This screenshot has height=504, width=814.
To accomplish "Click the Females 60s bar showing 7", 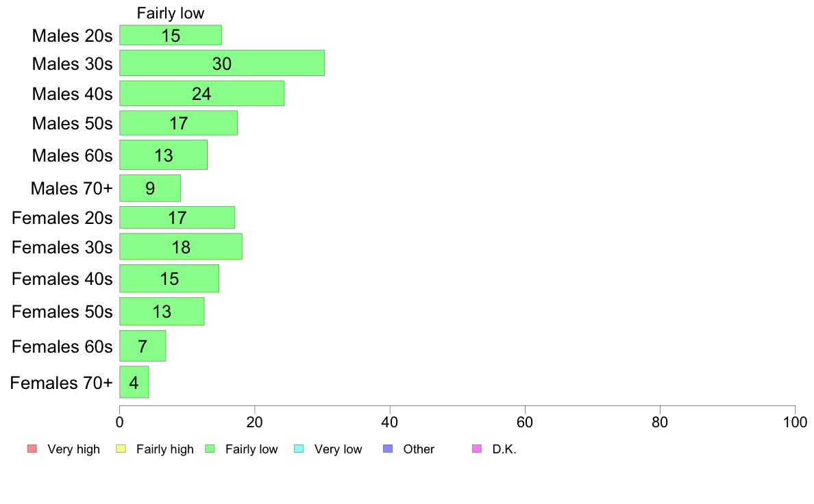I will pos(143,346).
